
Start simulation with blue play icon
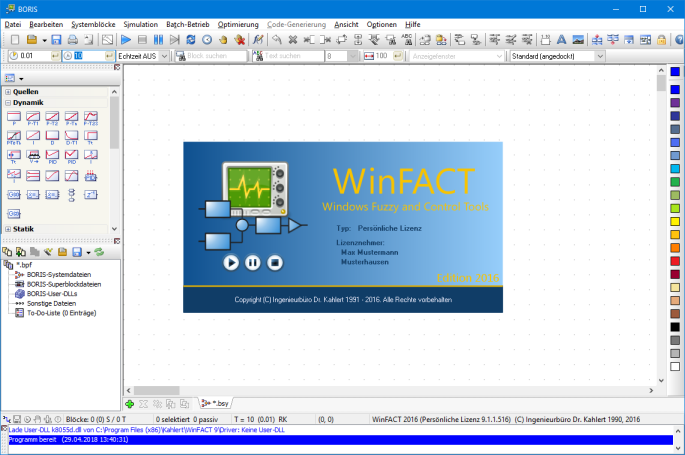(126, 40)
